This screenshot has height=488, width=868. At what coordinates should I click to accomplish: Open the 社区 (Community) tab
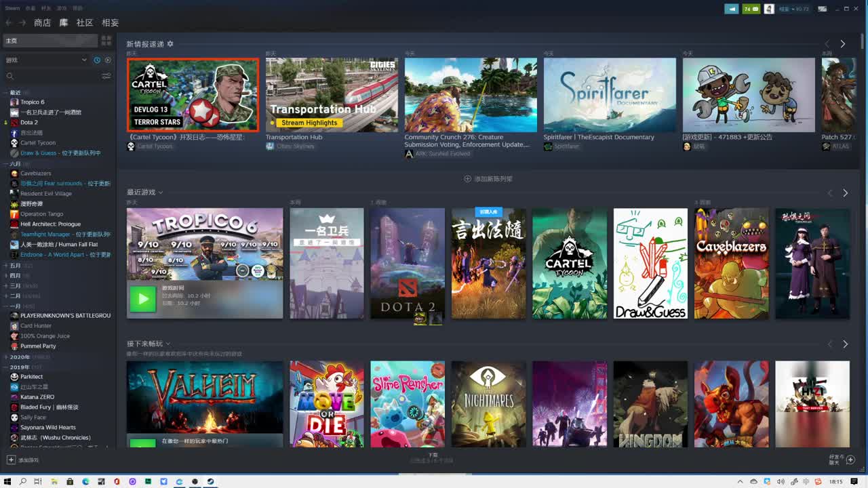85,22
